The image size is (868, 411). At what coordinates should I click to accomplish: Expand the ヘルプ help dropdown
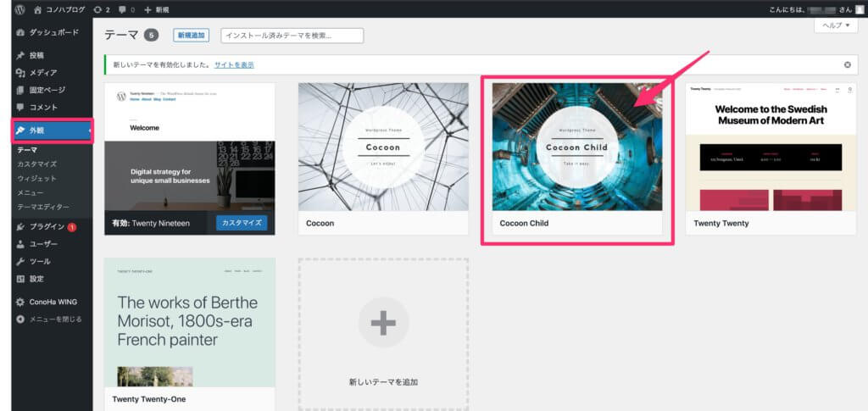tap(836, 25)
